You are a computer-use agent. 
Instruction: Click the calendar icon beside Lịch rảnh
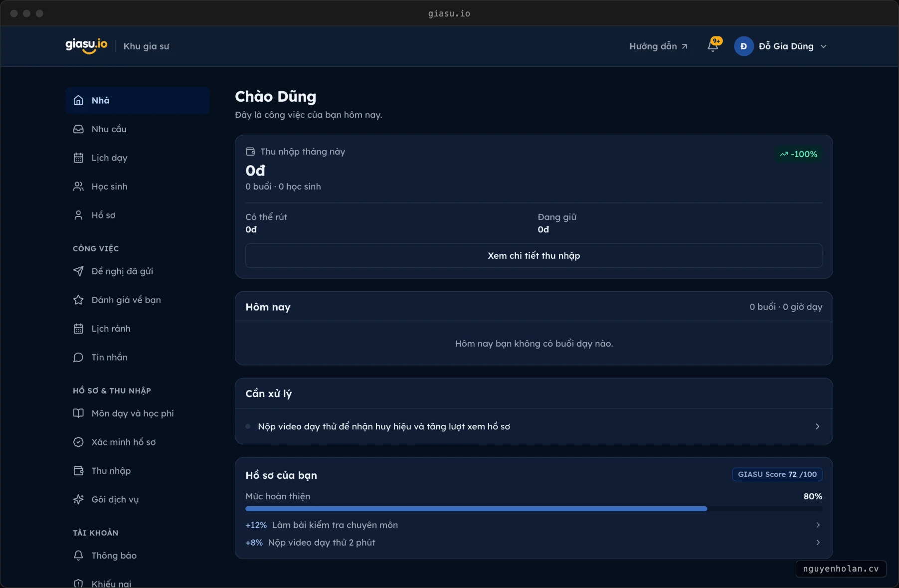tap(78, 329)
